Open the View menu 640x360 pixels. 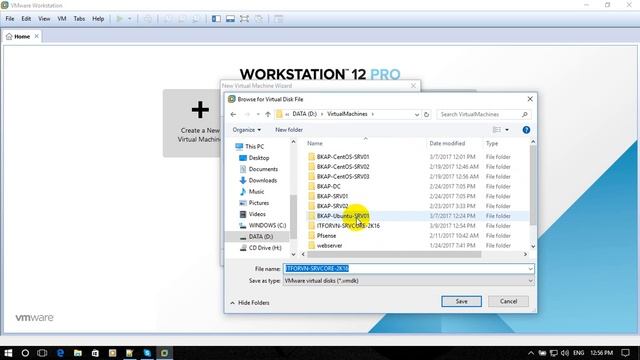(44, 19)
